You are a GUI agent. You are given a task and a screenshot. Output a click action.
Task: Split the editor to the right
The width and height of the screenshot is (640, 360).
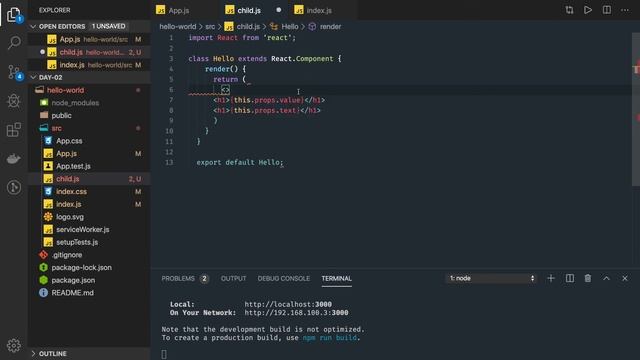tap(607, 10)
